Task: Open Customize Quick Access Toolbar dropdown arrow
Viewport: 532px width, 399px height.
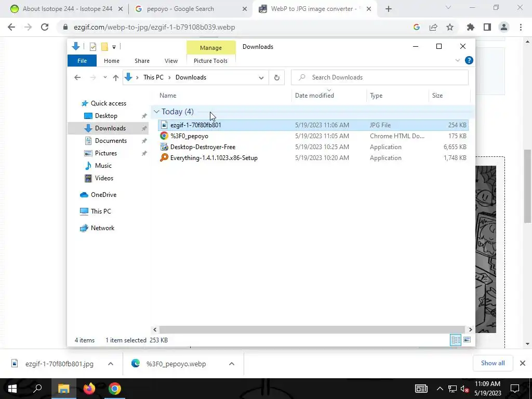Action: [114, 47]
